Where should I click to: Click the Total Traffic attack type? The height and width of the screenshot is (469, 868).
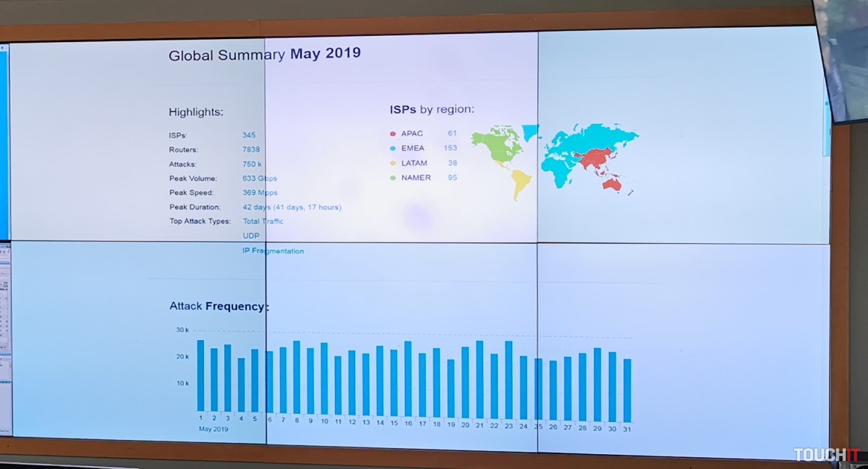(263, 221)
